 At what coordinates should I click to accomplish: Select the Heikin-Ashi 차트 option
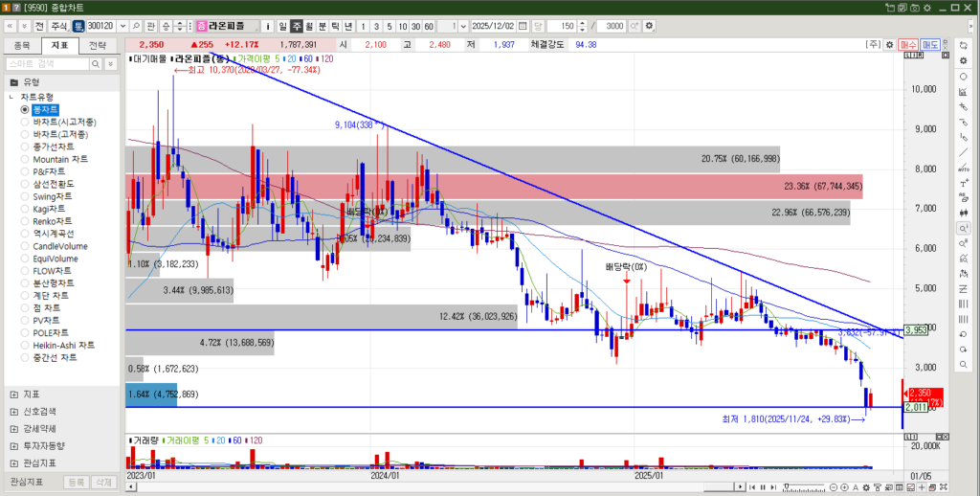click(x=63, y=345)
